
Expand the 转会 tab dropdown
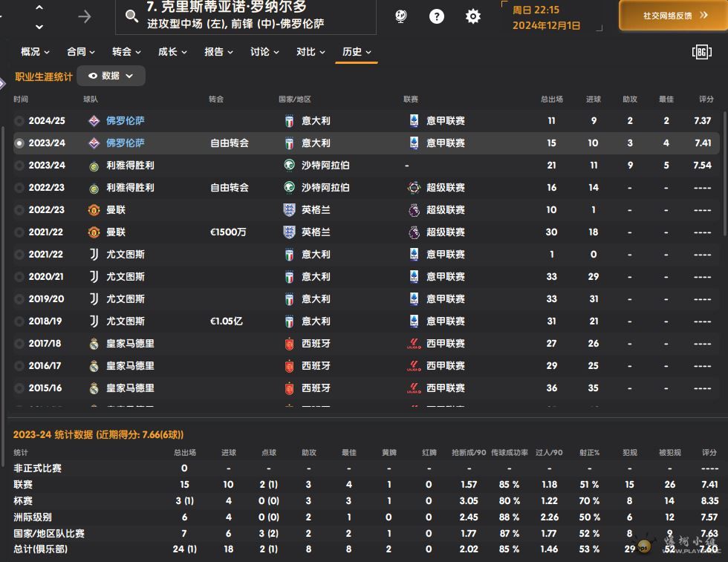click(126, 52)
